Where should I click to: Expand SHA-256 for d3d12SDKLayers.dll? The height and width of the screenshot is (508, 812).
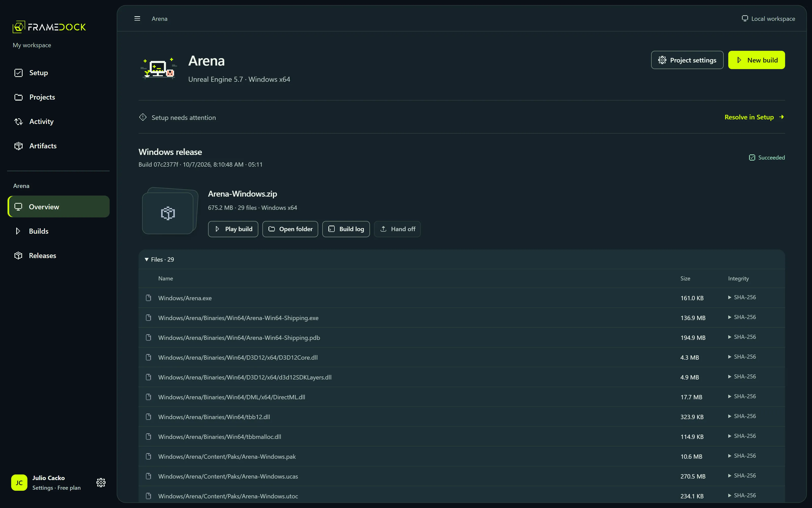coord(742,377)
